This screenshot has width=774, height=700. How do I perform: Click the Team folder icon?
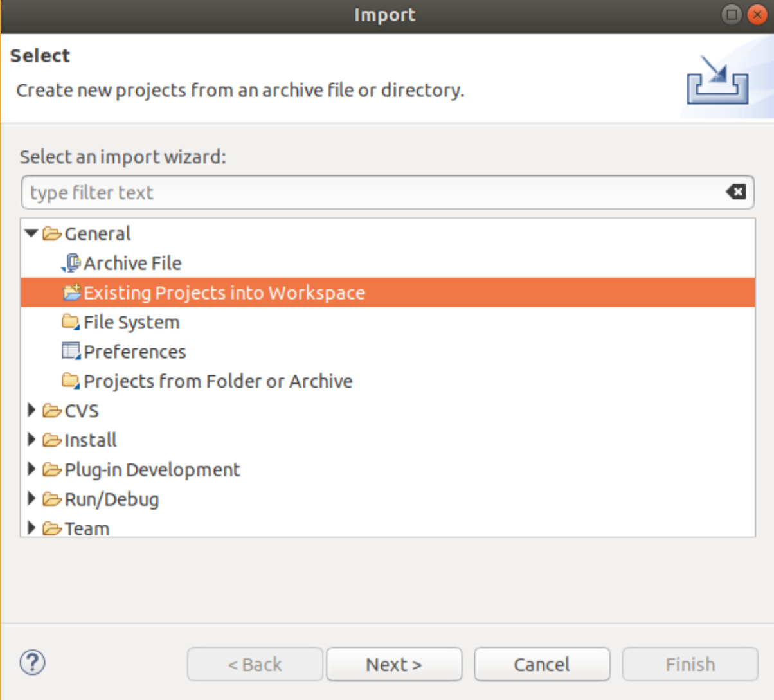click(x=52, y=528)
